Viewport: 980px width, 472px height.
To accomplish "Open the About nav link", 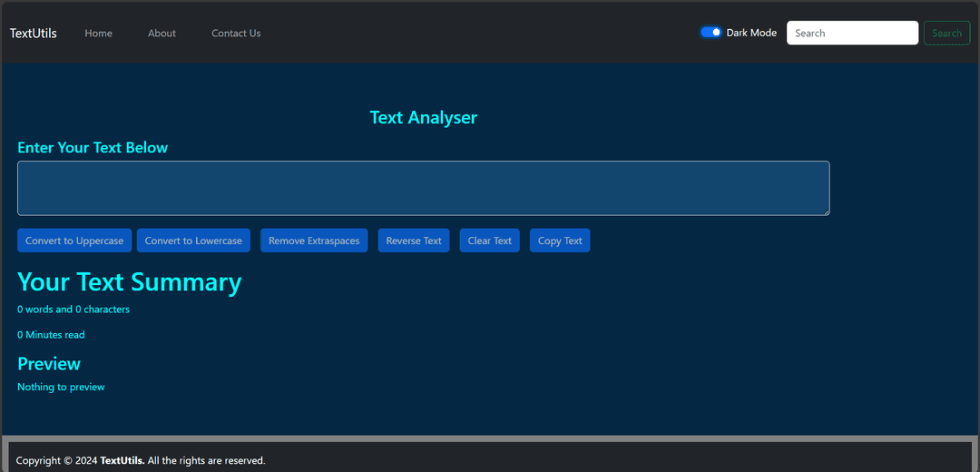I will (x=162, y=34).
